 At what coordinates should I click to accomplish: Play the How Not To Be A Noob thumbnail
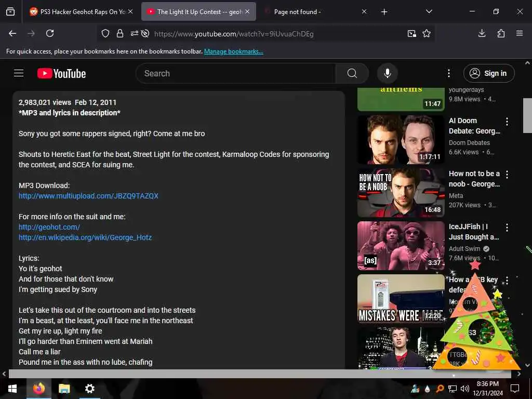point(401,193)
